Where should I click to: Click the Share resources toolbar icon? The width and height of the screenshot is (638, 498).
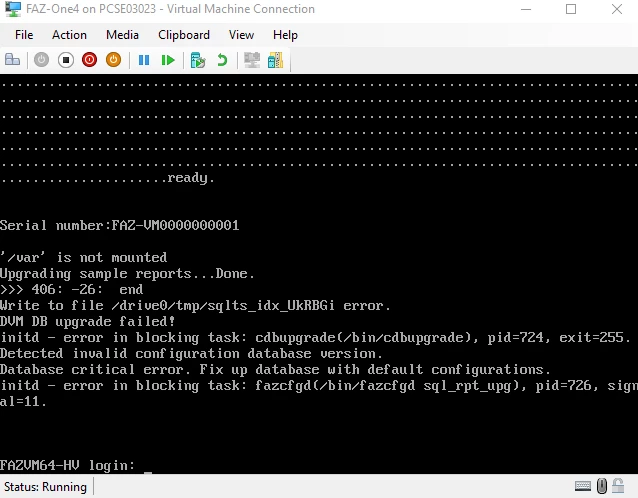tap(275, 60)
